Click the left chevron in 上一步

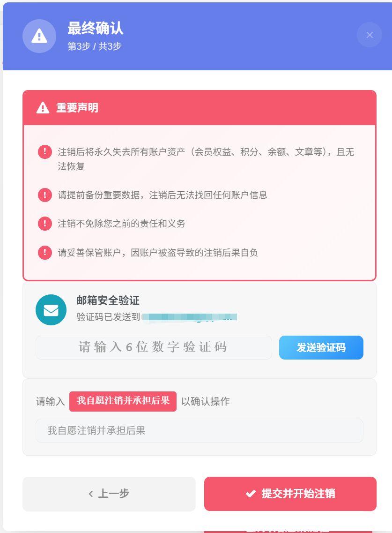(91, 494)
